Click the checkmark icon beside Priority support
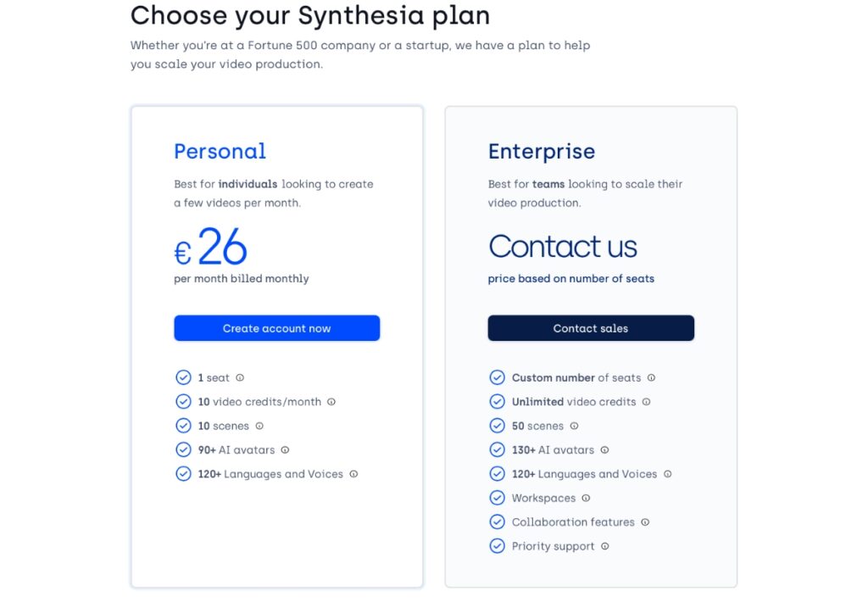Image resolution: width=868 pixels, height=608 pixels. point(497,546)
